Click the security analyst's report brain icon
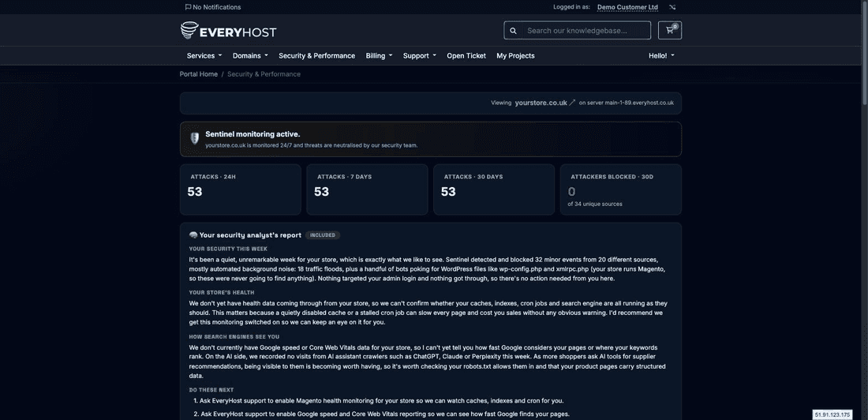Viewport: 868px width, 420px height. coord(193,235)
